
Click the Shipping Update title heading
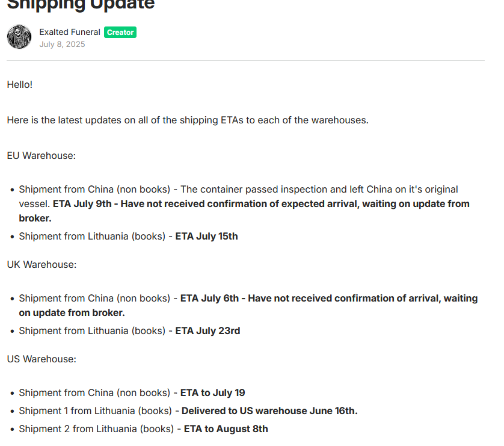point(81,4)
